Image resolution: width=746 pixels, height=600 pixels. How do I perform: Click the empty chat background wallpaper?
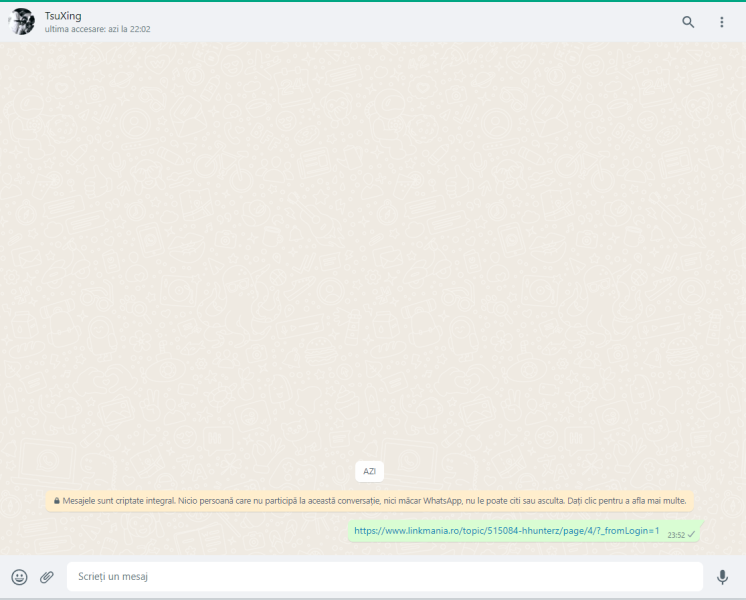[x=370, y=250]
